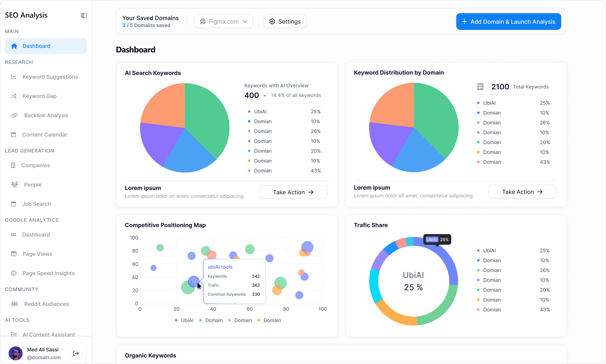
Task: Click the Content Calendar icon in sidebar
Action: click(14, 135)
